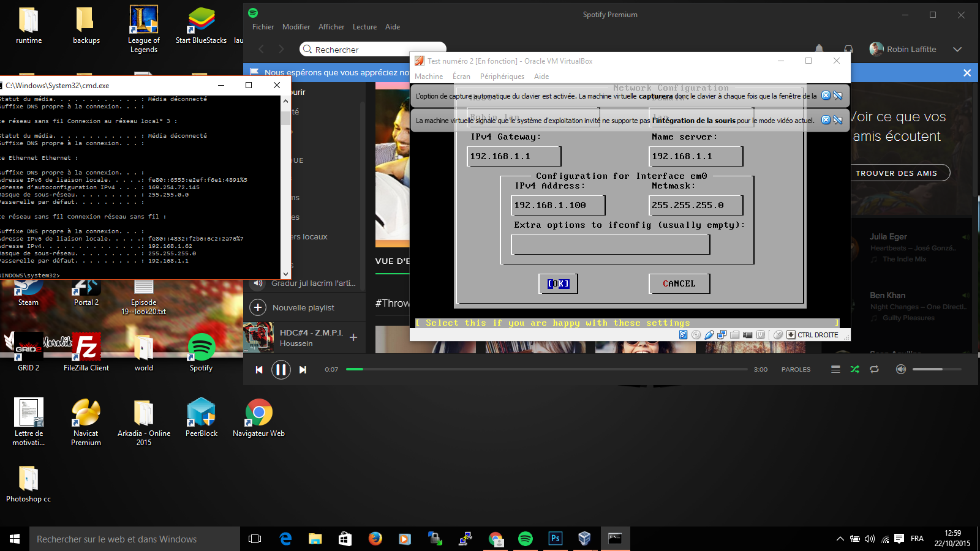The image size is (980, 551).
Task: Click the Netmask field 255.255.255.0
Action: (696, 205)
